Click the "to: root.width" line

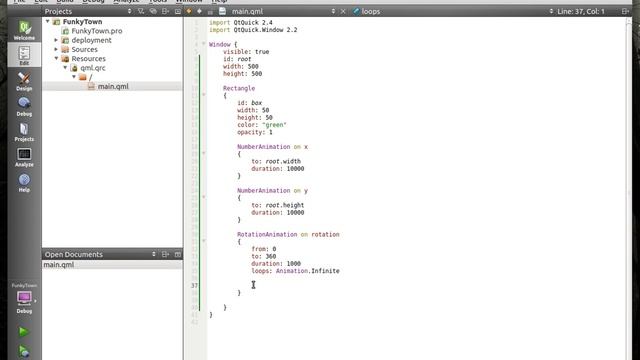pos(276,161)
